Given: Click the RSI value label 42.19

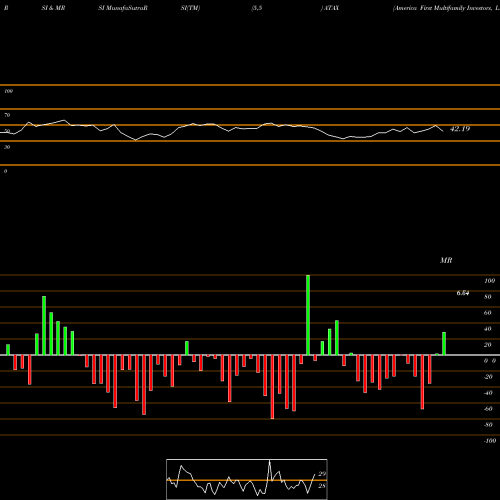Looking at the screenshot, I should point(460,129).
